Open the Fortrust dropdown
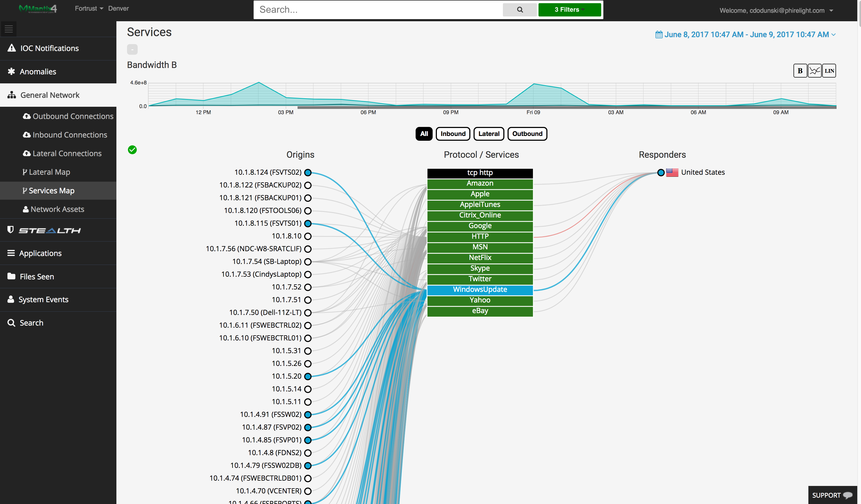 pyautogui.click(x=89, y=8)
